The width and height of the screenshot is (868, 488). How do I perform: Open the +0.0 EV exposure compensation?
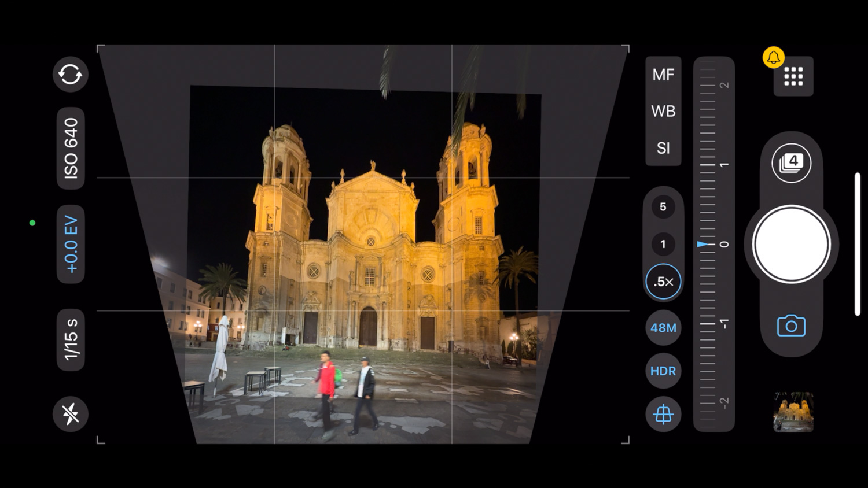coord(71,244)
